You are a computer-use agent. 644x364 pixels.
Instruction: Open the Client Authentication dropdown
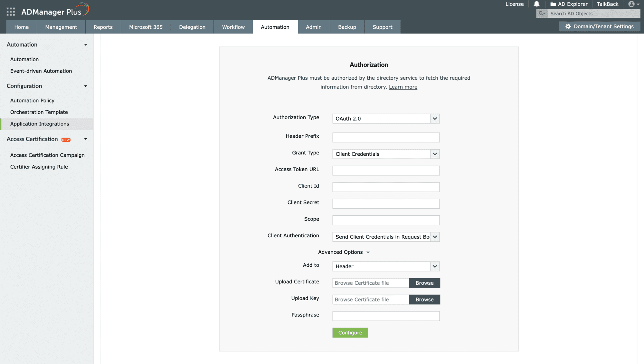point(435,237)
